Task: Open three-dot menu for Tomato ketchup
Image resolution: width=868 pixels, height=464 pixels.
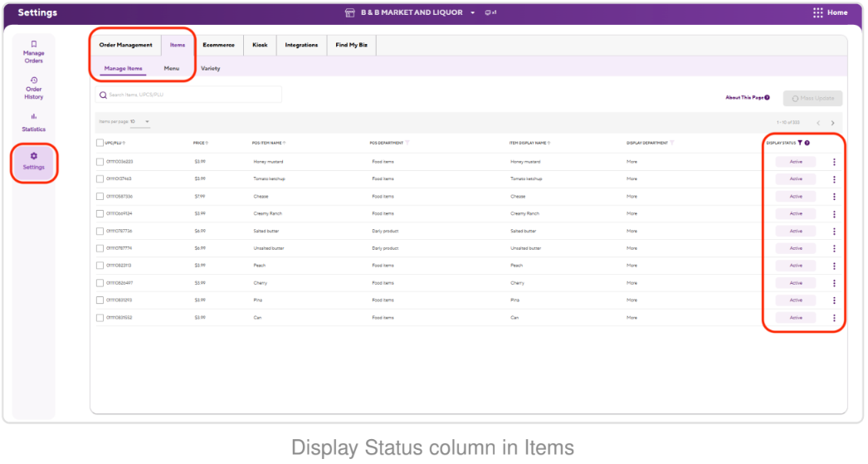Action: [x=834, y=178]
